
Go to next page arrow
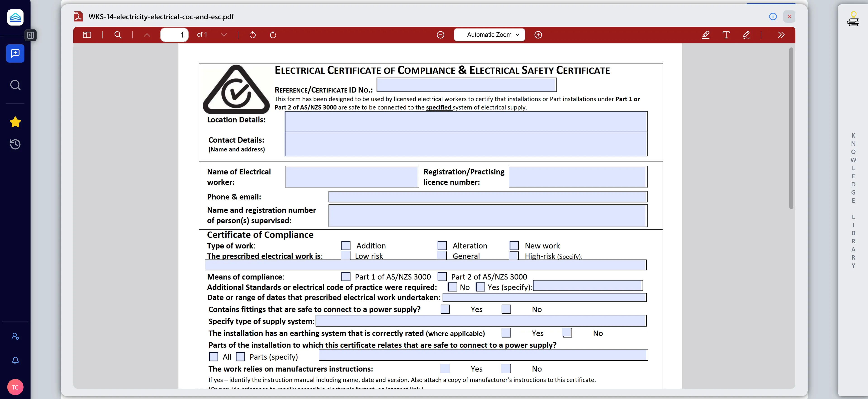223,35
